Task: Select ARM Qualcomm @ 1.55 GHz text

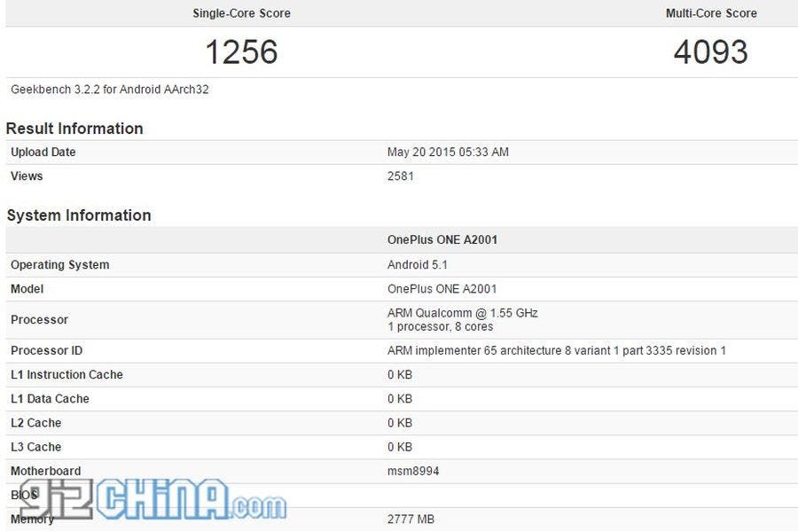Action: tap(463, 313)
